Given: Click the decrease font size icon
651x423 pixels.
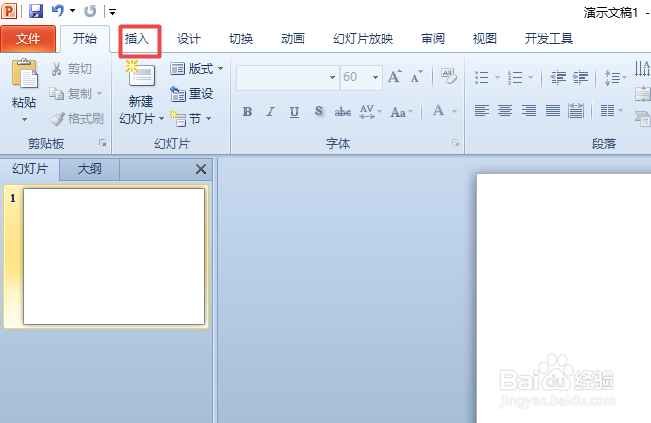Looking at the screenshot, I should [416, 77].
